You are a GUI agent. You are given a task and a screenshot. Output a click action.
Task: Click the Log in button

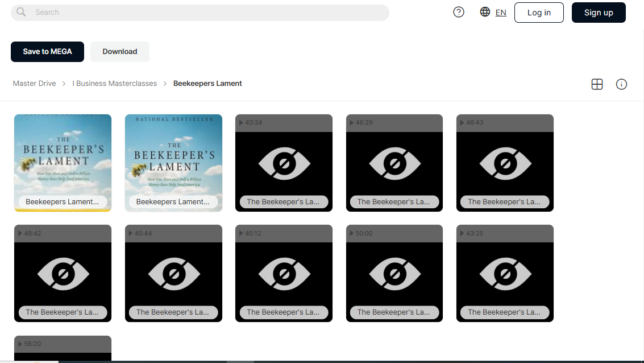pyautogui.click(x=539, y=13)
